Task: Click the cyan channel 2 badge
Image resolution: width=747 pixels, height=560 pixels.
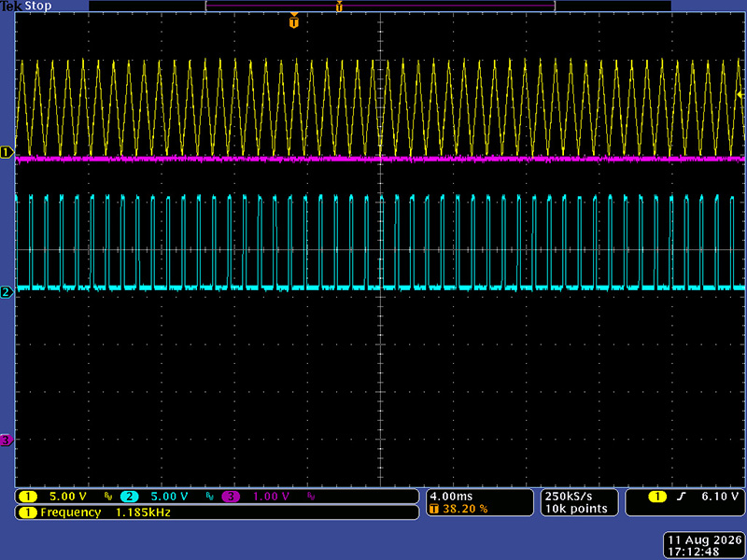Action: [129, 497]
